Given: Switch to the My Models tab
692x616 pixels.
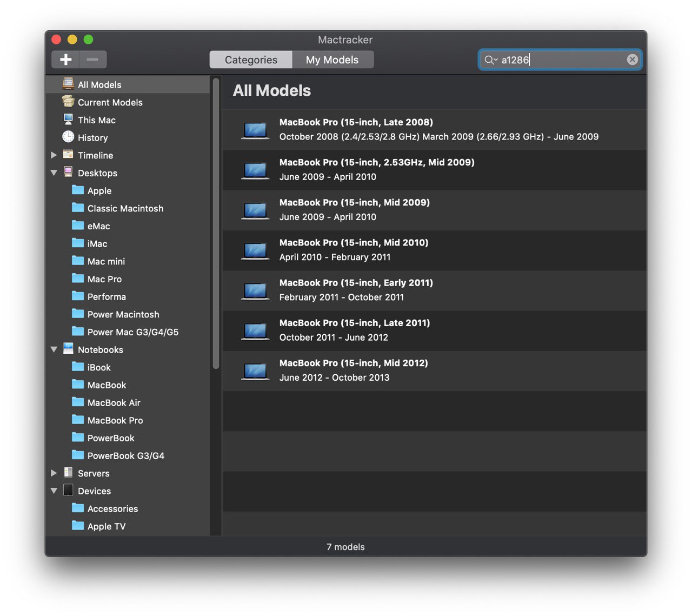Looking at the screenshot, I should pos(332,59).
